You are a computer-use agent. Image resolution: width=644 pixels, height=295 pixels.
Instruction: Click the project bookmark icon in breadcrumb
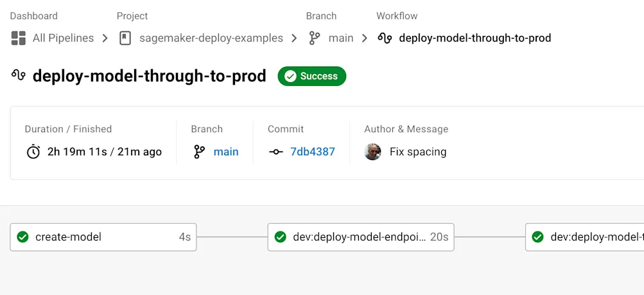125,38
